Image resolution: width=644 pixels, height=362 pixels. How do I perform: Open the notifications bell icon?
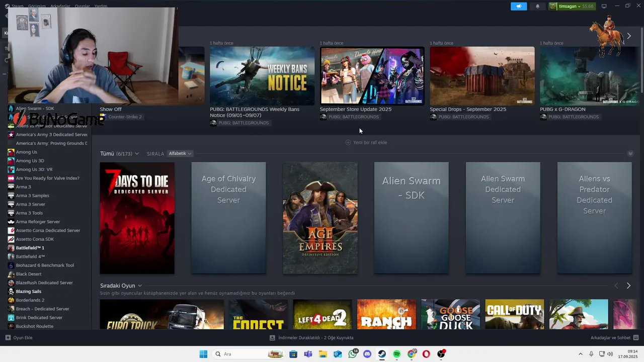tap(537, 7)
